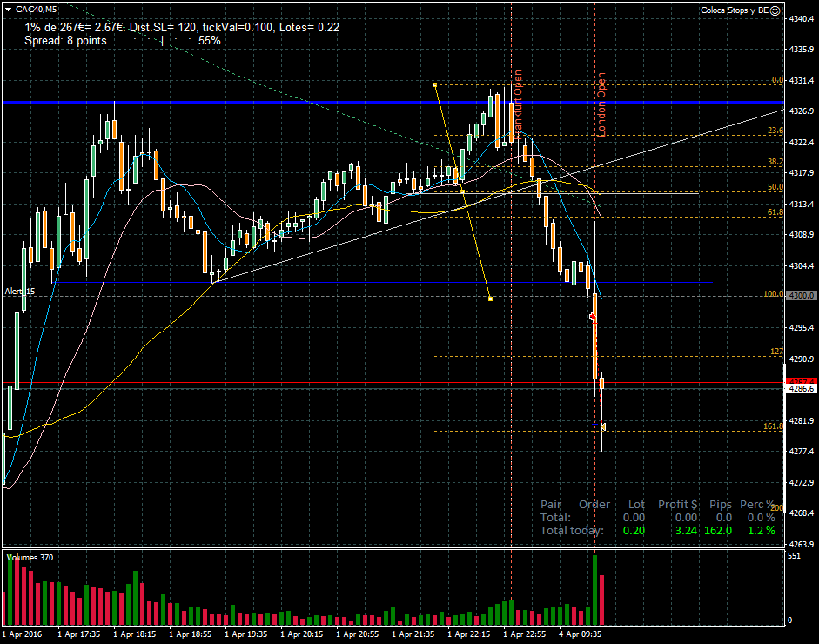Click the red current price tag on axis
Image resolution: width=819 pixels, height=644 pixels.
click(x=801, y=381)
